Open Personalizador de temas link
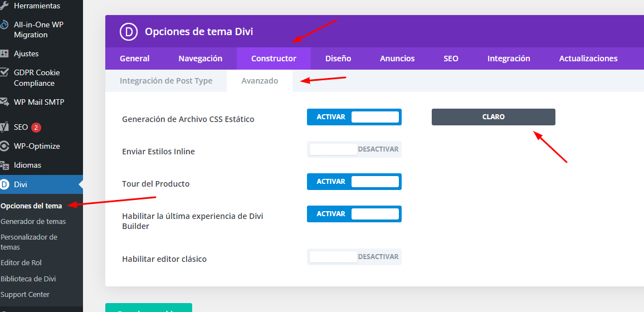The height and width of the screenshot is (312, 644). (x=29, y=242)
